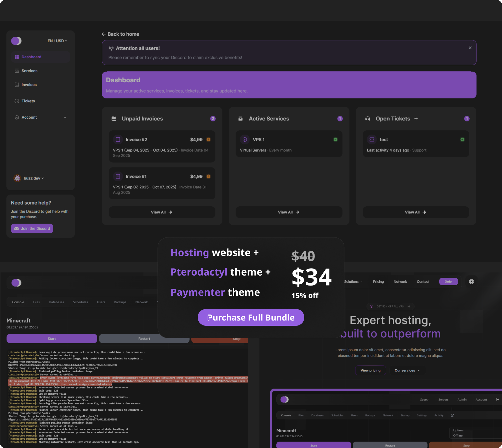Click the plus icon next to Open Tickets
The image size is (502, 448).
coord(416,119)
